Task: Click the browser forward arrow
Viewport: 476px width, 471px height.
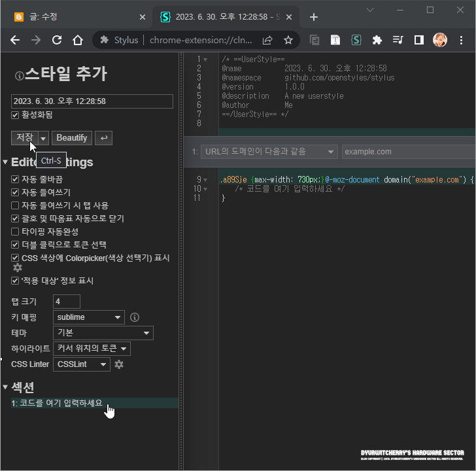Action: pyautogui.click(x=36, y=40)
